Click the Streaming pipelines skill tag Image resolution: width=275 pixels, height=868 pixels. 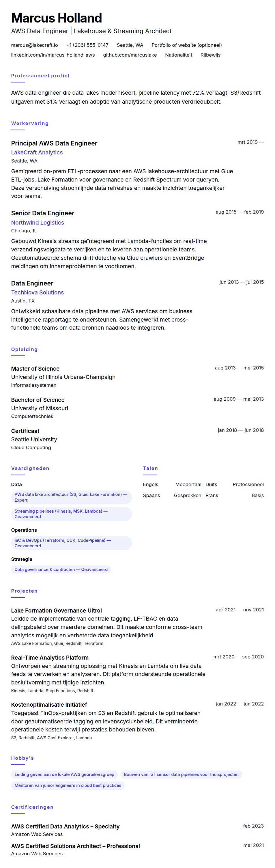[72, 514]
